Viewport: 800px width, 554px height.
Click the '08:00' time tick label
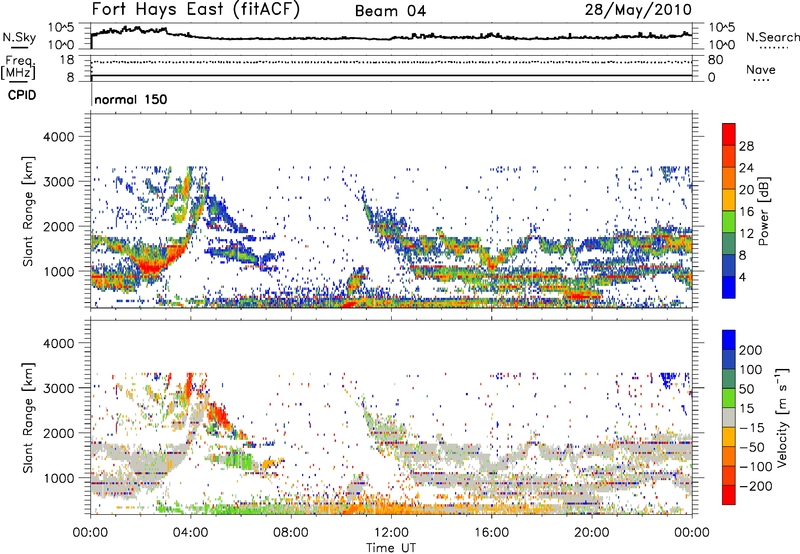pos(291,533)
